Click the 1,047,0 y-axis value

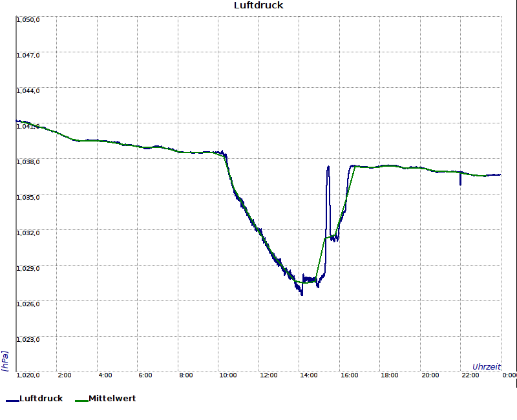coord(28,56)
